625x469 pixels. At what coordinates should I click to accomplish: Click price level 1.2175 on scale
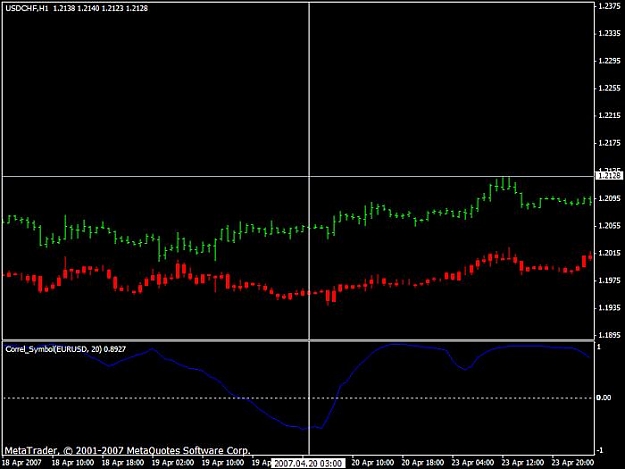(x=610, y=143)
